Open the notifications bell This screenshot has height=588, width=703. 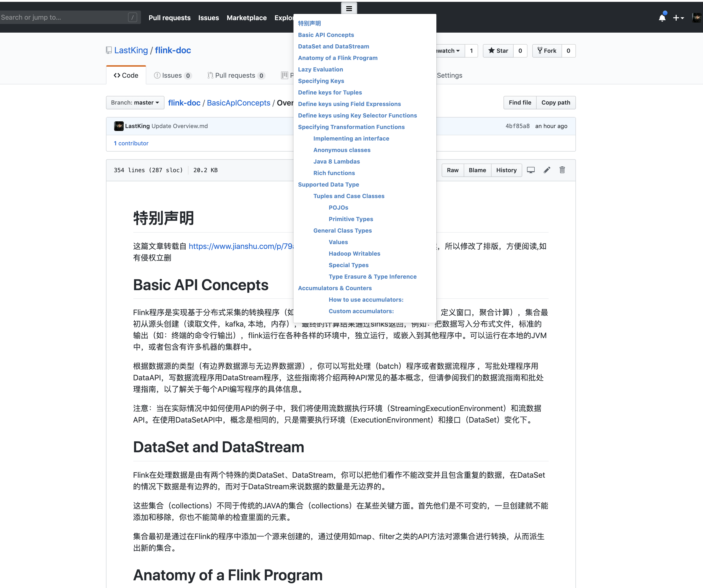[x=662, y=18]
